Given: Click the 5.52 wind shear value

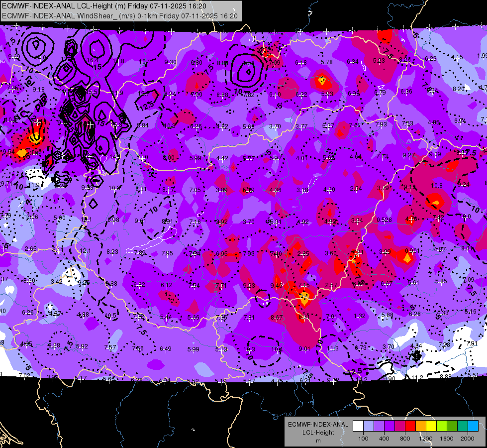Looking at the screenshot, I should [x=193, y=381].
